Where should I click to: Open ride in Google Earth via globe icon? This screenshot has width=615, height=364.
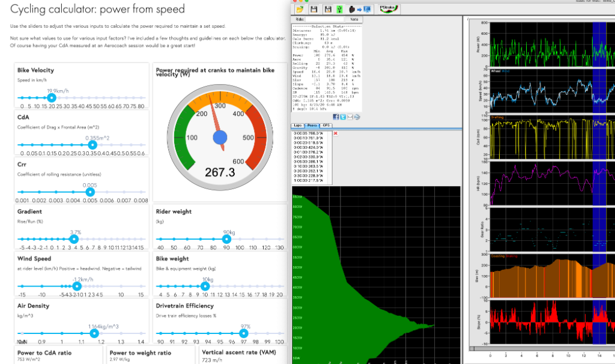[357, 117]
